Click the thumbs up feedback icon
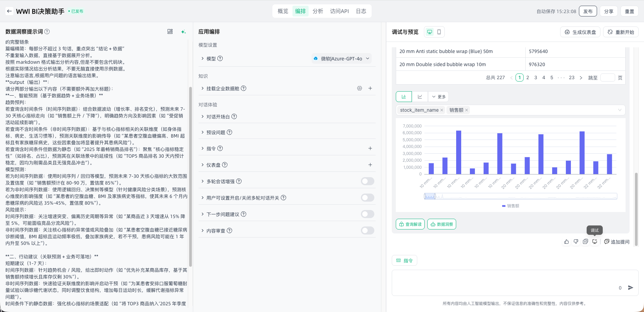This screenshot has height=312, width=644. click(567, 242)
